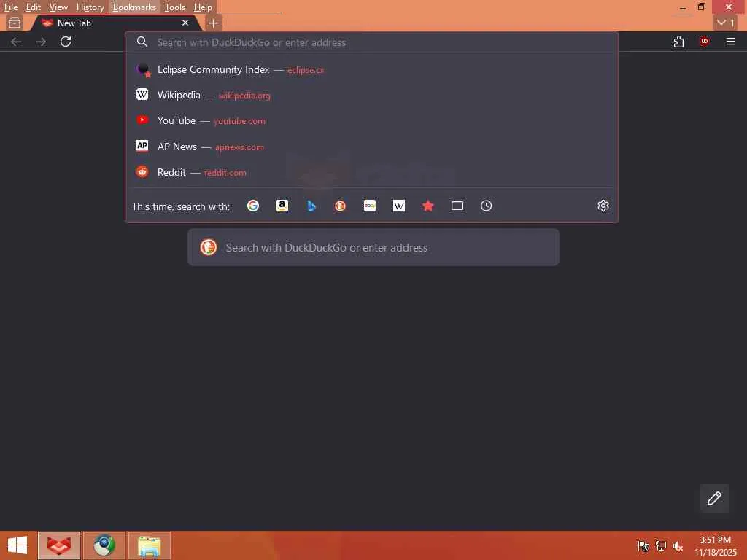Search this time with DuckDuckGo icon
The image size is (747, 560).
[x=340, y=206]
